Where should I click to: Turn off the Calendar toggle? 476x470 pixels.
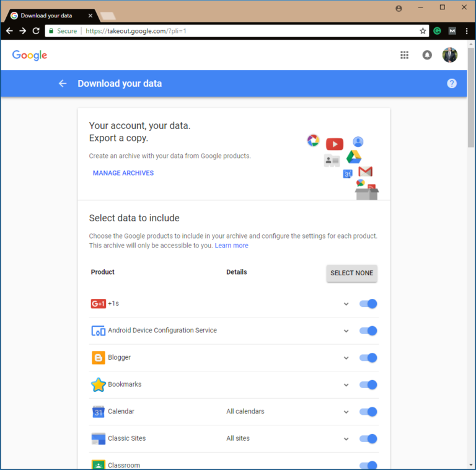[368, 412]
